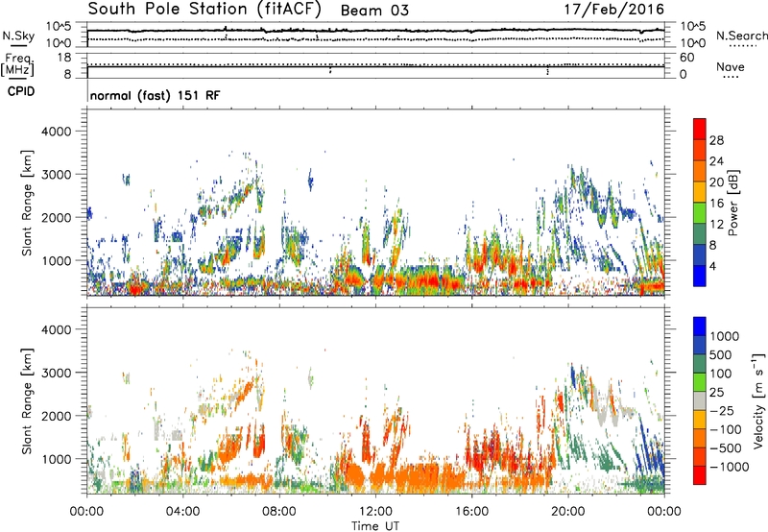The width and height of the screenshot is (768, 532).
Task: Click the '4' power colorbar label
Action: (x=712, y=266)
